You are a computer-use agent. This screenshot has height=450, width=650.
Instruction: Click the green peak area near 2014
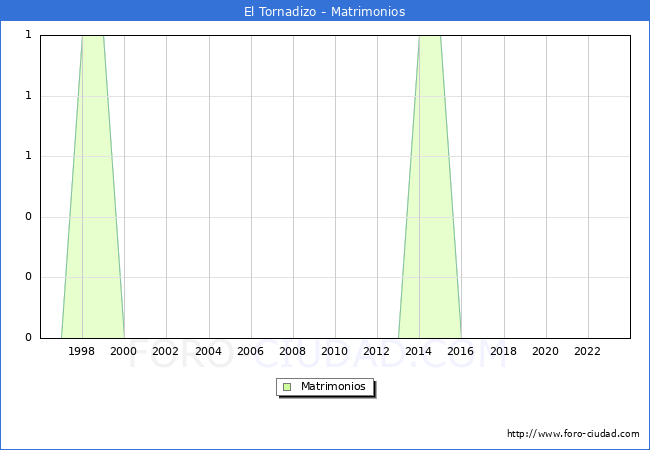tap(430, 186)
